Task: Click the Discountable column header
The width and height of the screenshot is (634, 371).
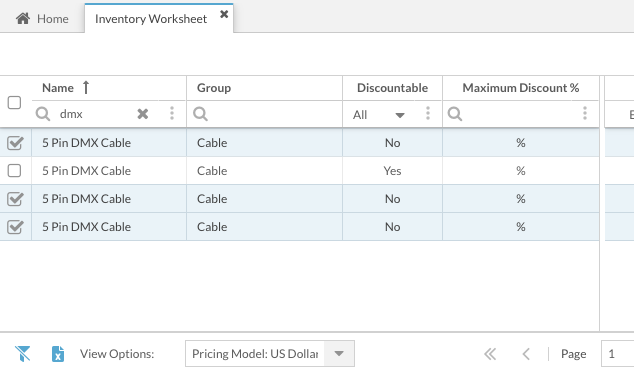Action: (392, 88)
